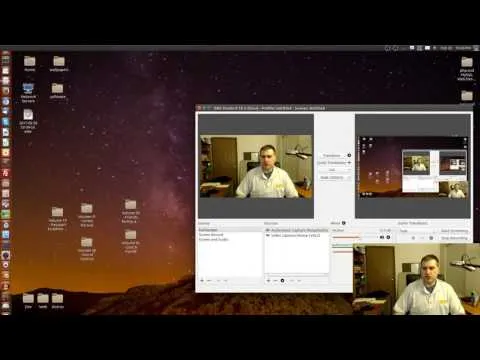Open the Mic/Aux channel gear menu
Screen dimensions: 480x360
pyautogui.click(x=388, y=237)
